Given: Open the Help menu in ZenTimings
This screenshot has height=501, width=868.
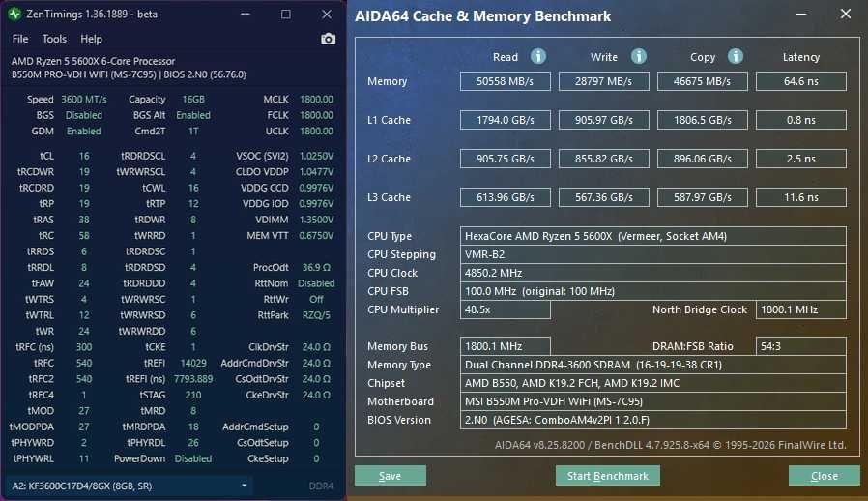Looking at the screenshot, I should tap(91, 39).
